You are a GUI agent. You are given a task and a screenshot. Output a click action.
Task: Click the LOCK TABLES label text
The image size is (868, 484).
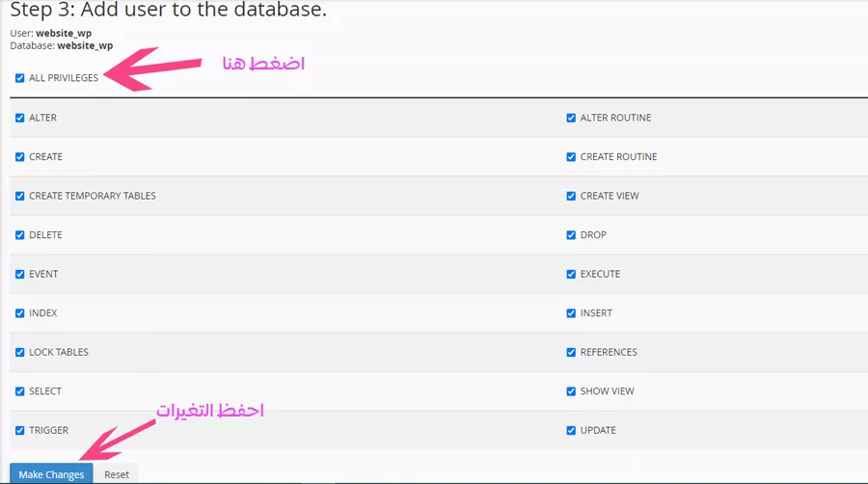[59, 352]
